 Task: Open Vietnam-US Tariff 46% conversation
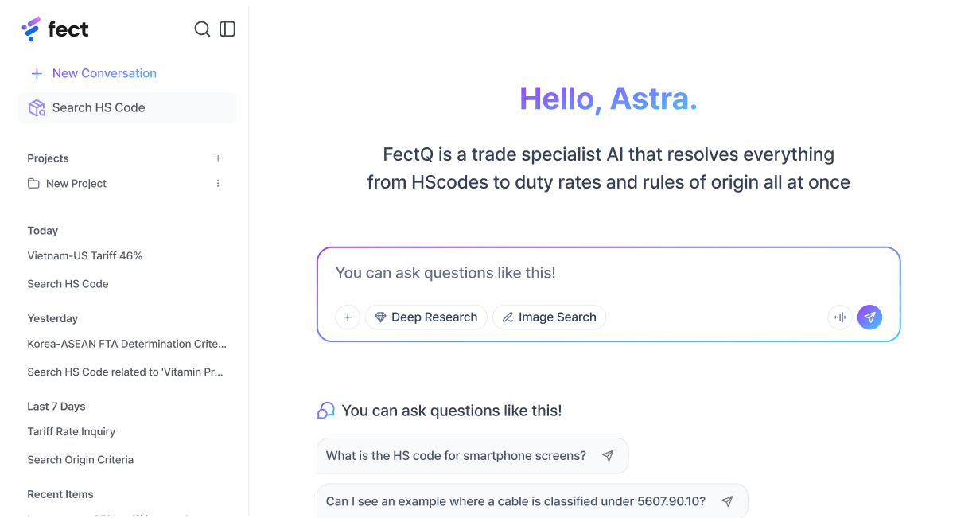(85, 256)
